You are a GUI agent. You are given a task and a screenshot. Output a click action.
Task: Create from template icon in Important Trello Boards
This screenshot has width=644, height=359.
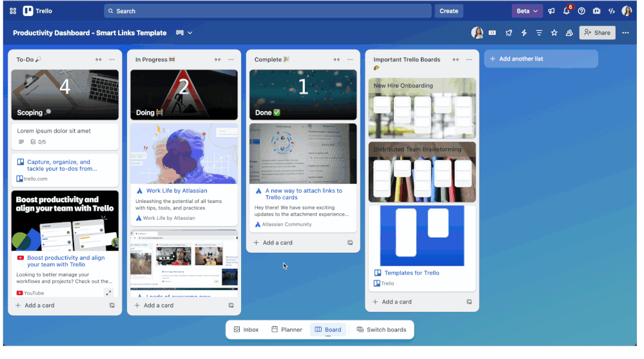click(x=469, y=302)
